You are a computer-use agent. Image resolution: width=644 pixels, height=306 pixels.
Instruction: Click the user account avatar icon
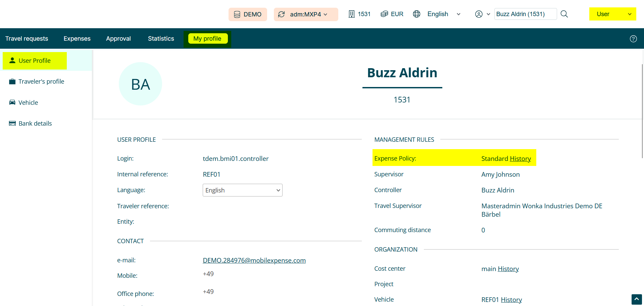click(479, 14)
